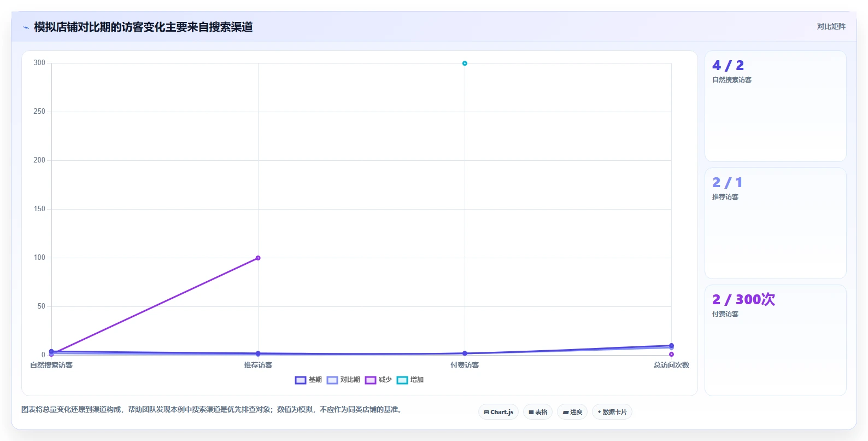Click the purple point at 总访问次数 baseline

click(671, 355)
